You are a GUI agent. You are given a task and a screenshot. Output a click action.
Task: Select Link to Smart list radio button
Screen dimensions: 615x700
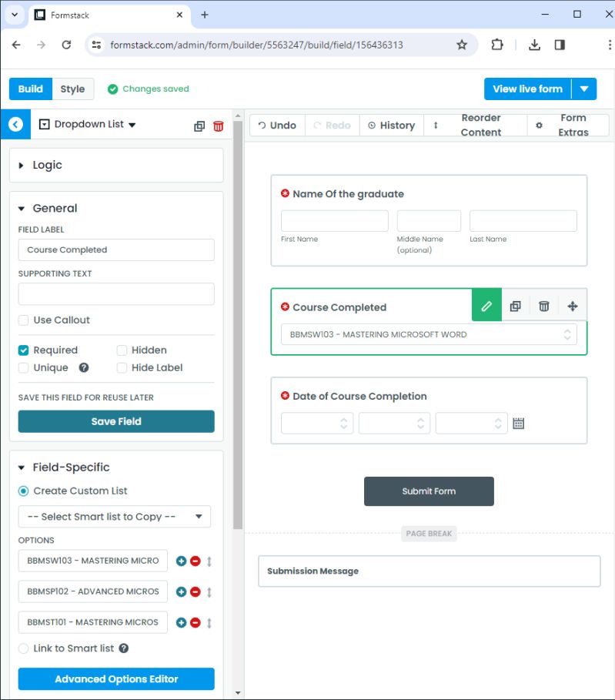[x=23, y=648]
